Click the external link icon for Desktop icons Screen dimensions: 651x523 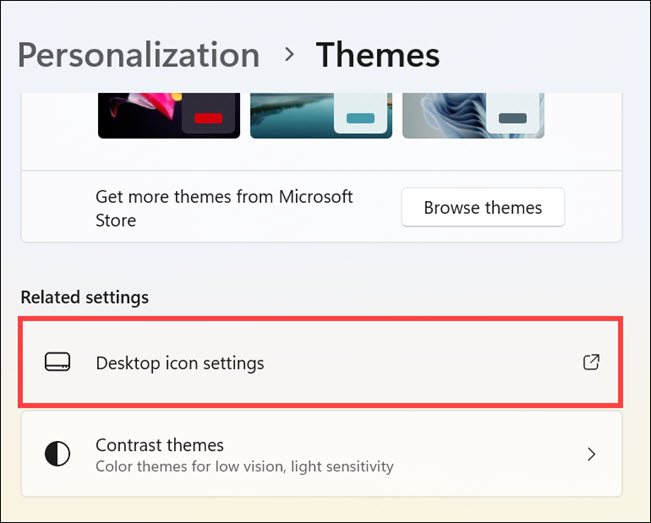pos(591,362)
